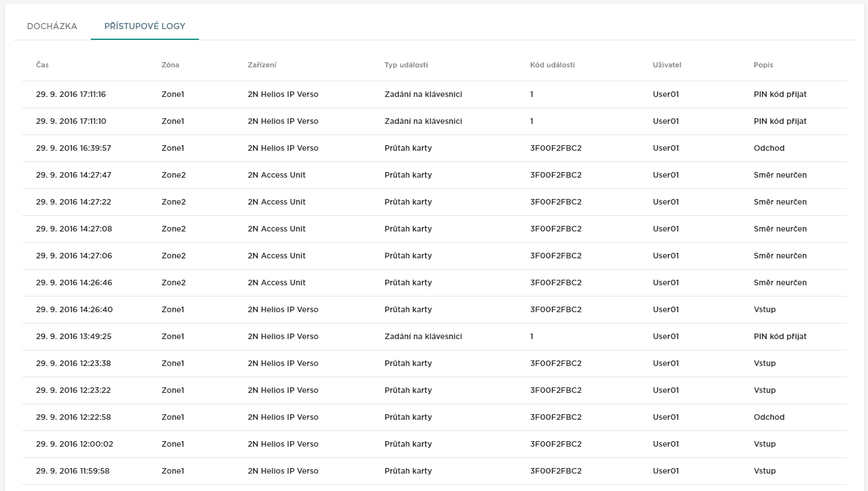868x491 pixels.
Task: Click User01 in the 12:00:02 row
Action: (x=666, y=444)
